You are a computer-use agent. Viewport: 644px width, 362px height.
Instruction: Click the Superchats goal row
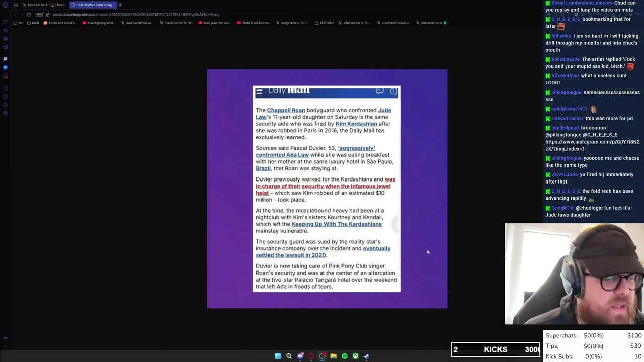pyautogui.click(x=594, y=335)
